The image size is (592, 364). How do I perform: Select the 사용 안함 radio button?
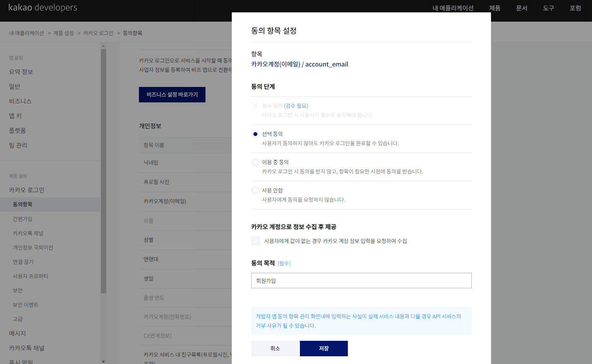pos(255,191)
